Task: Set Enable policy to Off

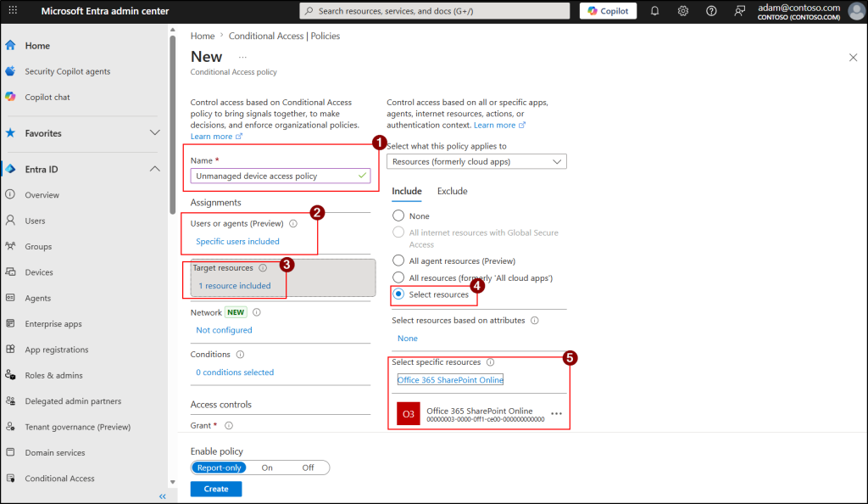Action: 308,468
